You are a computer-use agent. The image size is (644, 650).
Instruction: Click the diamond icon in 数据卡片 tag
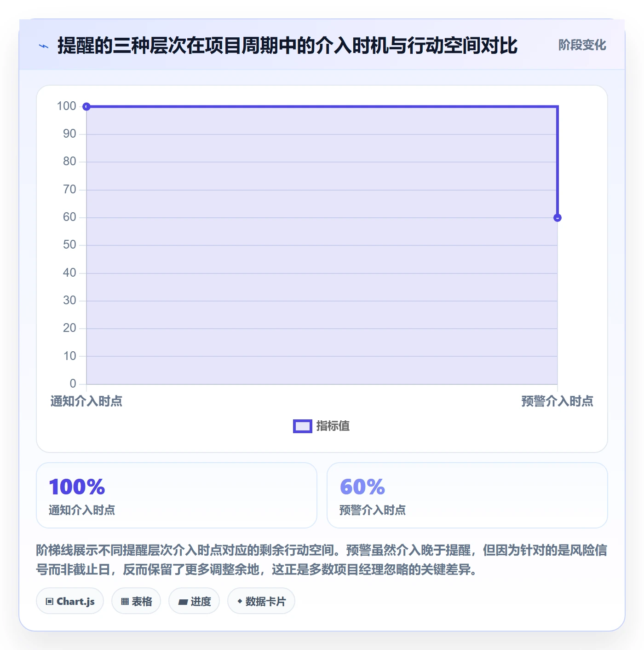pyautogui.click(x=240, y=601)
